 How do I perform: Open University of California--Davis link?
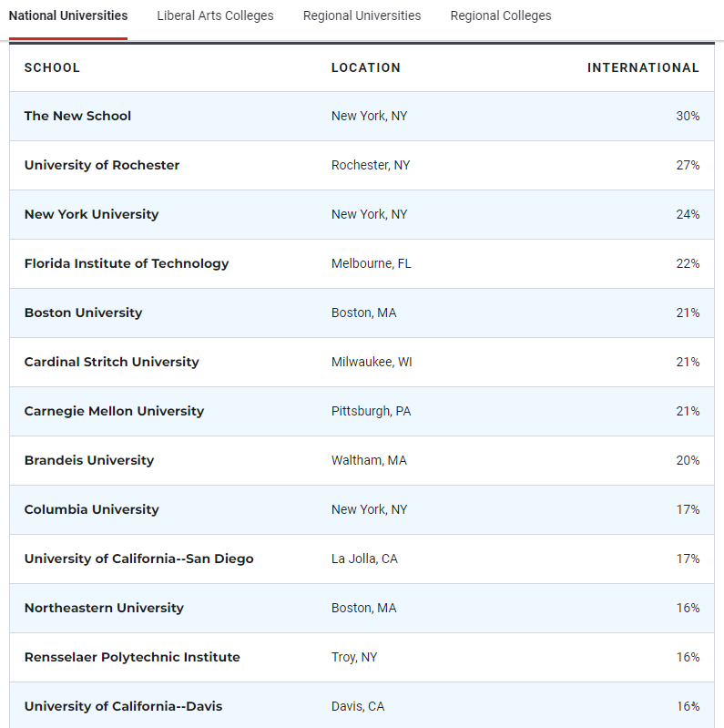pos(123,706)
